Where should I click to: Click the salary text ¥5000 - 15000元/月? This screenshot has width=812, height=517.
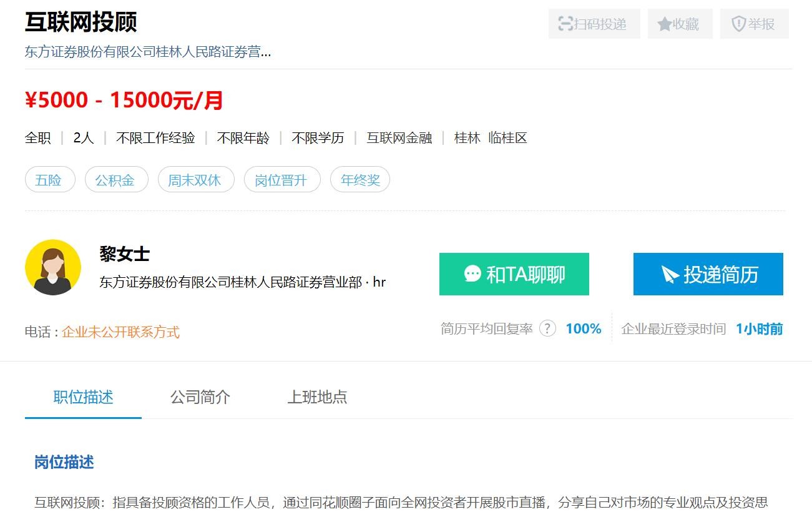pos(124,100)
